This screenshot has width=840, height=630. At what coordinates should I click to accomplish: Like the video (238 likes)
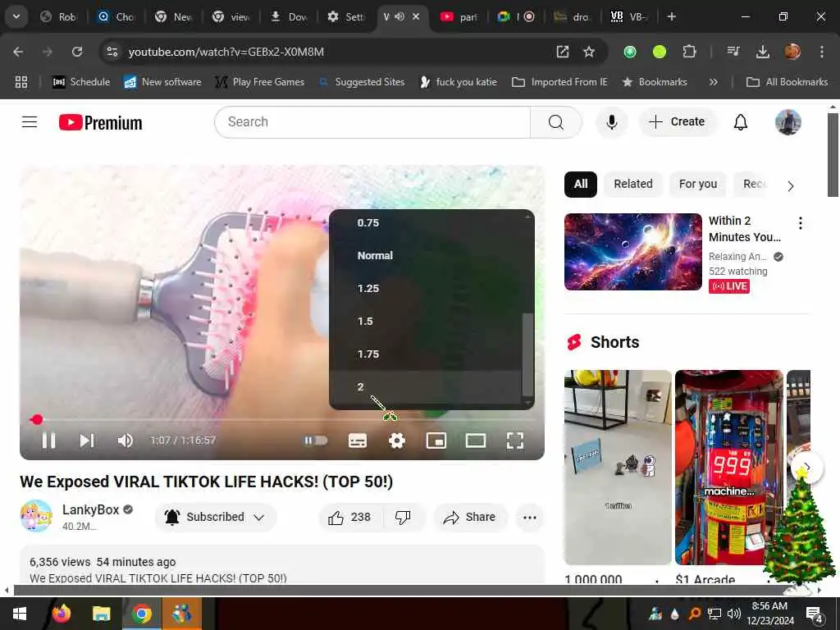coord(350,518)
